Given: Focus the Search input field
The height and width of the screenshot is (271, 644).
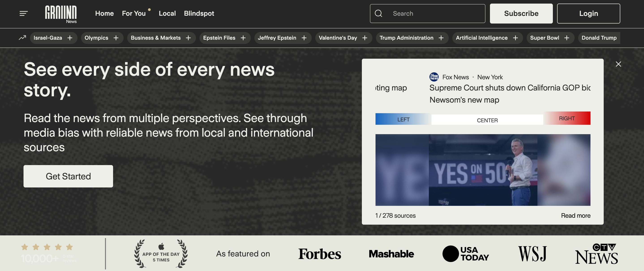Looking at the screenshot, I should 435,13.
